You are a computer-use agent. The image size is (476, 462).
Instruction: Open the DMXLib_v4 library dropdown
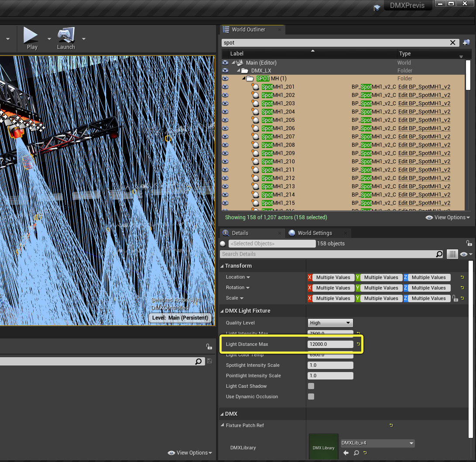pyautogui.click(x=377, y=443)
